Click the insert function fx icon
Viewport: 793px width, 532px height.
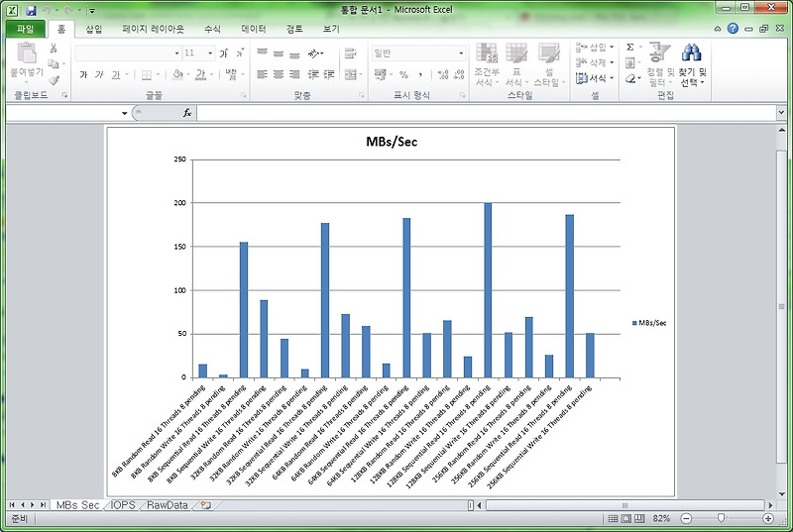click(x=187, y=113)
